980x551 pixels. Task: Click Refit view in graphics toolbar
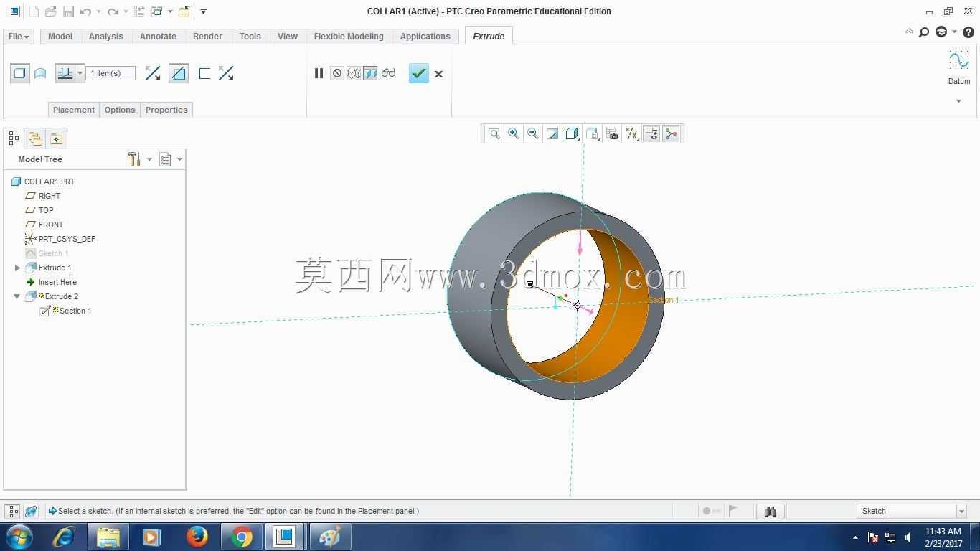click(x=494, y=133)
